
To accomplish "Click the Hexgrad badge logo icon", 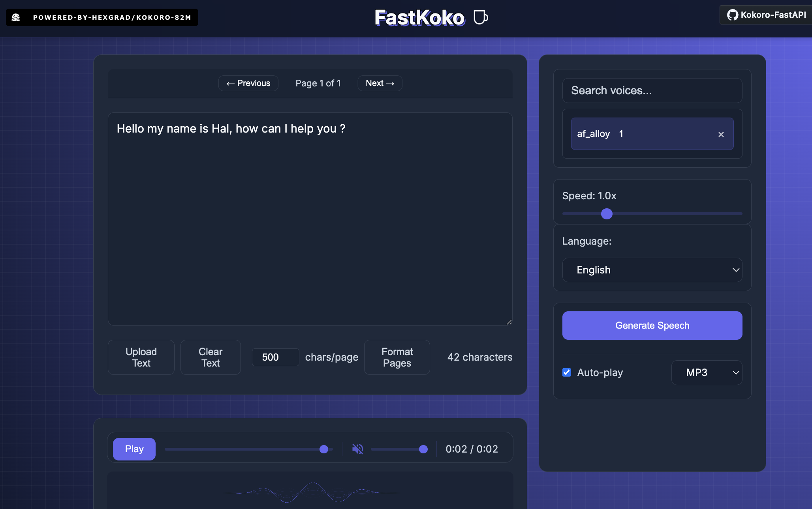I will [x=16, y=17].
